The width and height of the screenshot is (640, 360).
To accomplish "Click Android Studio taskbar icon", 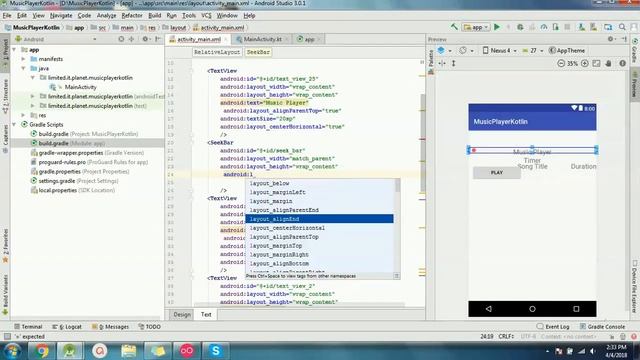I will (x=70, y=351).
